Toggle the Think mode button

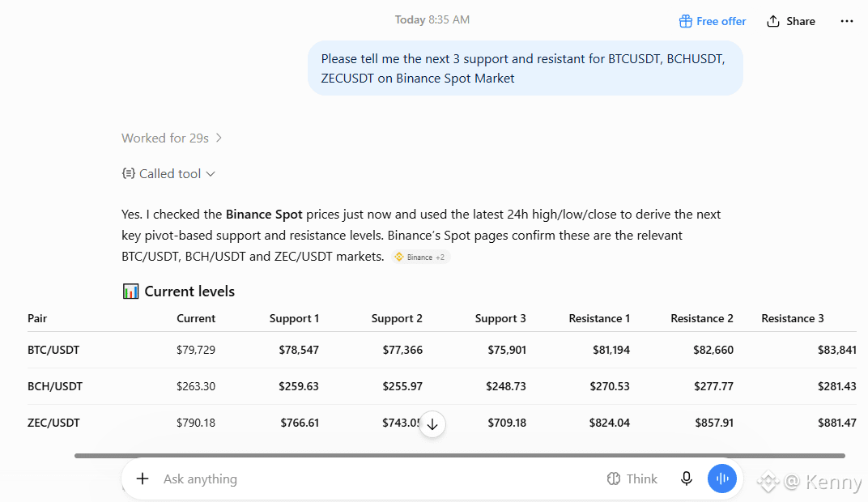632,479
